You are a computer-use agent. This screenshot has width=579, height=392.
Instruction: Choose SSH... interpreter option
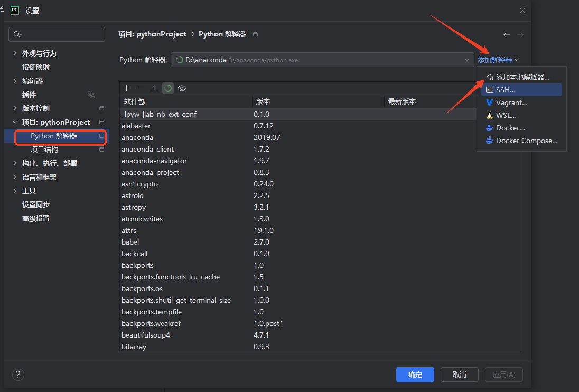[521, 90]
